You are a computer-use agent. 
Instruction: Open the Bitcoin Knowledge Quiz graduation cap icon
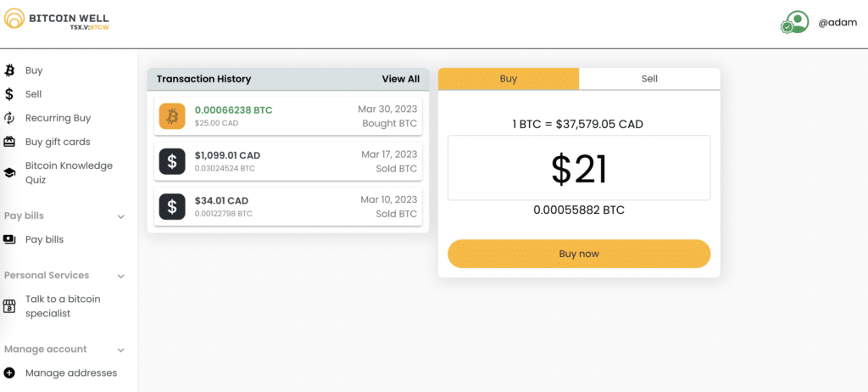coord(9,172)
